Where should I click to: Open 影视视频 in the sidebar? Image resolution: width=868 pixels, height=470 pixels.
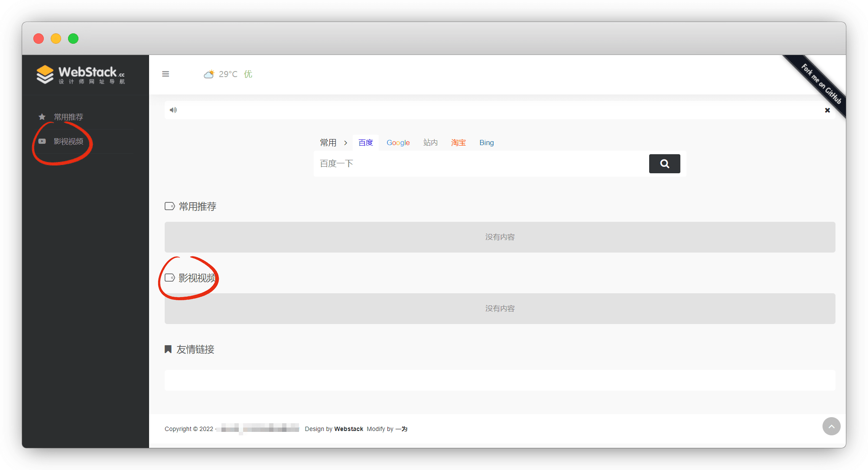coord(68,142)
